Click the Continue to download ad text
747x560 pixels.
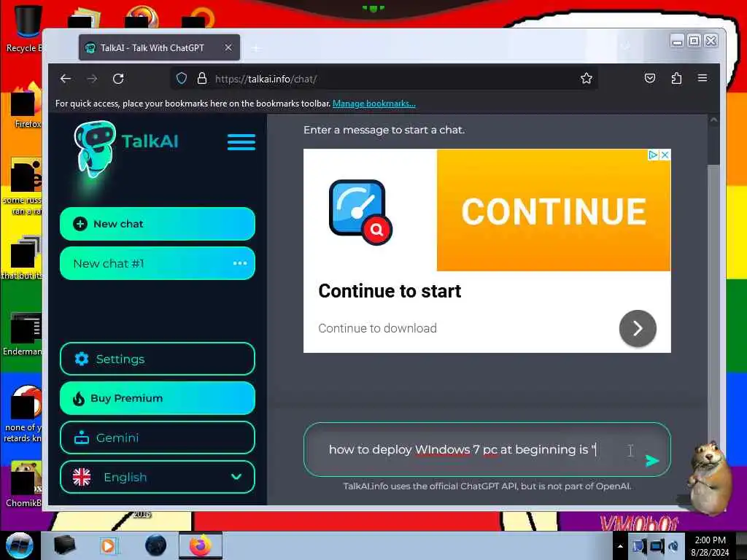(x=377, y=328)
